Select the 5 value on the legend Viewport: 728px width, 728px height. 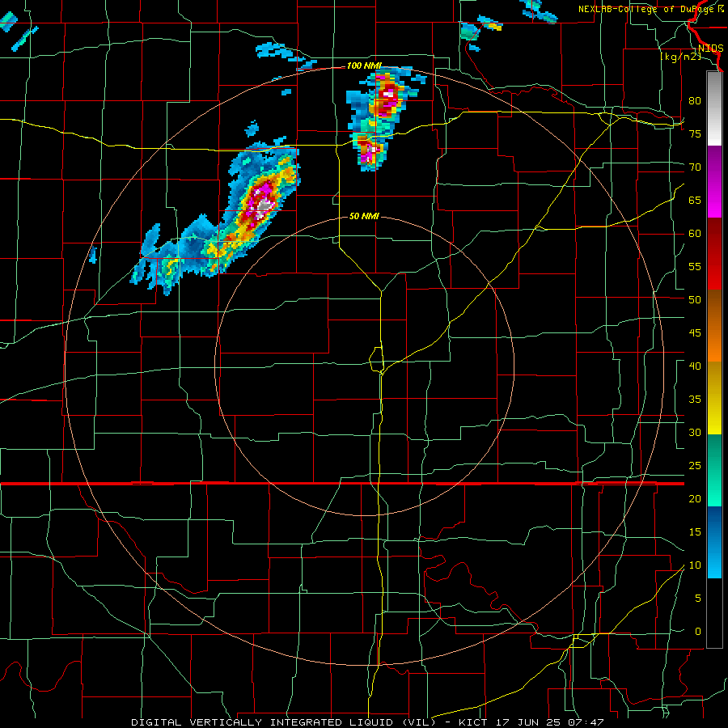coord(698,598)
